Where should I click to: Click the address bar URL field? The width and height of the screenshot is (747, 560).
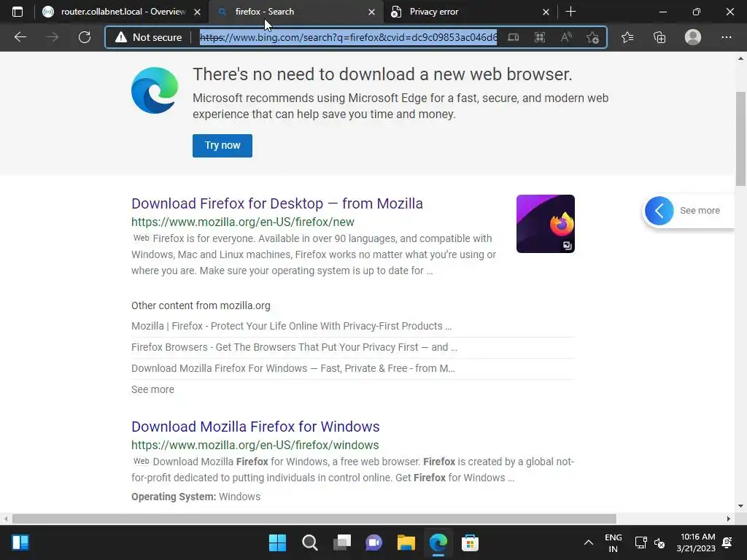[x=348, y=37]
